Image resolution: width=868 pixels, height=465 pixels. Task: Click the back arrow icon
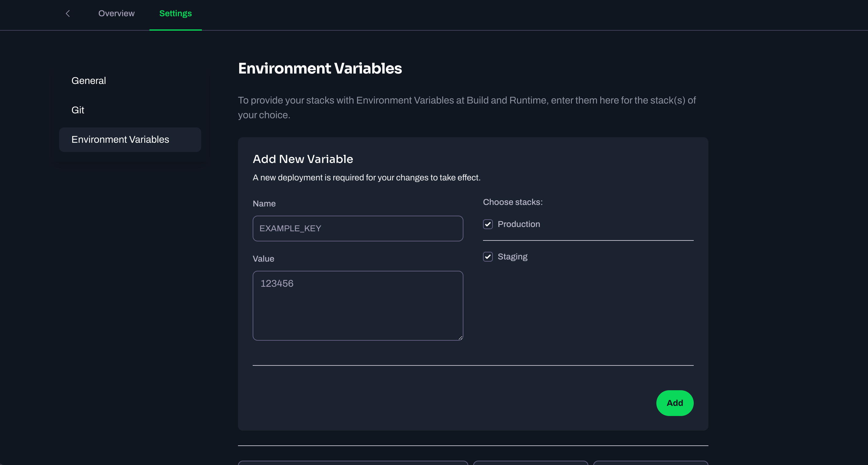68,13
